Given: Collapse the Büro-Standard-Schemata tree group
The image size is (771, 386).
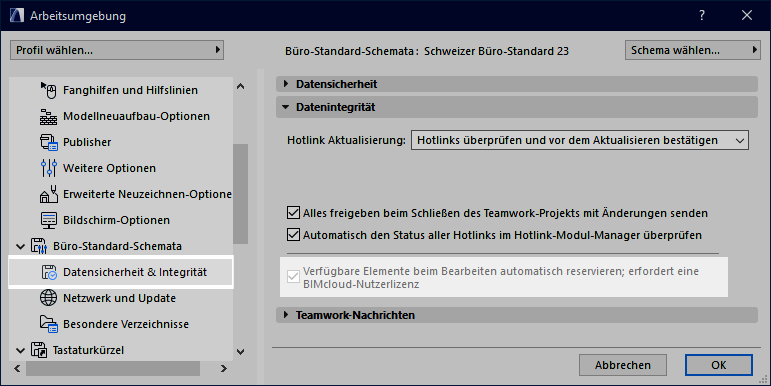Looking at the screenshot, I should 20,246.
